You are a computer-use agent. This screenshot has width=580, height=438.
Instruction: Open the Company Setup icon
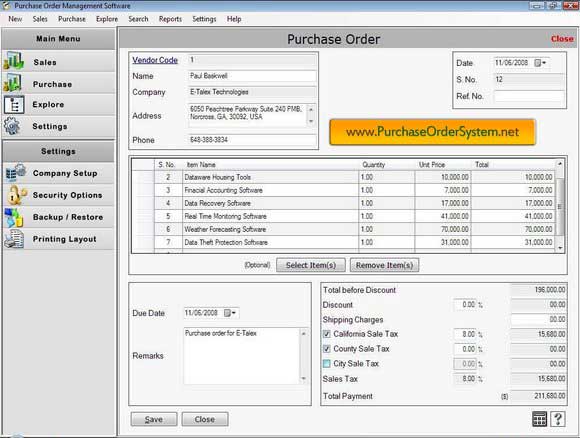[16, 173]
